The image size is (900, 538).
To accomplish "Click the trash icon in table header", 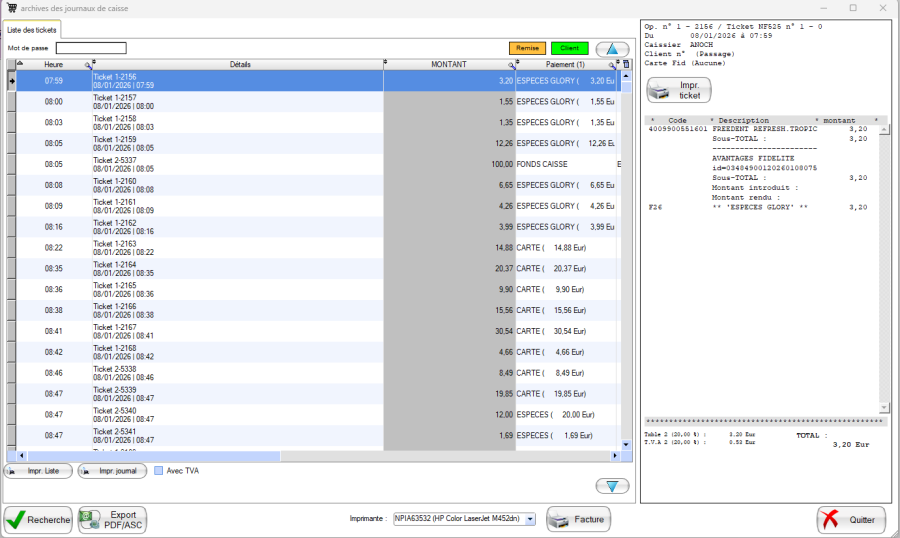I will point(627,65).
